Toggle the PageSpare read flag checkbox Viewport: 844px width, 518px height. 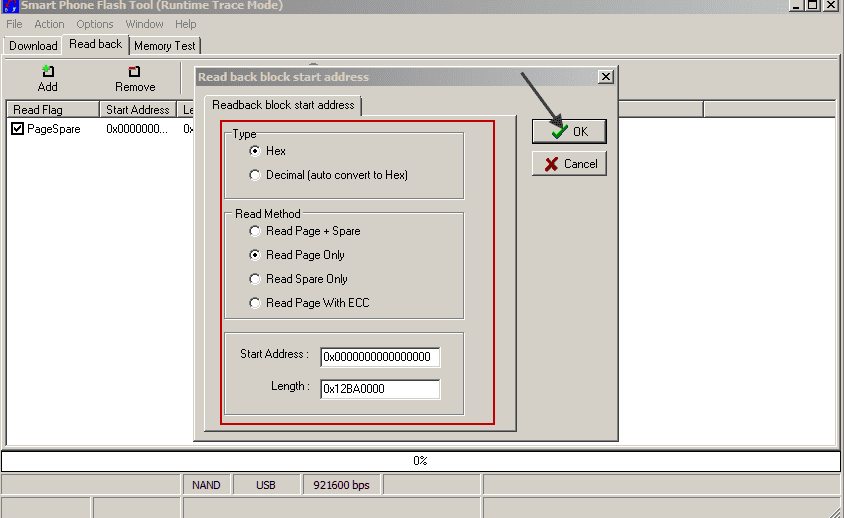pyautogui.click(x=18, y=129)
